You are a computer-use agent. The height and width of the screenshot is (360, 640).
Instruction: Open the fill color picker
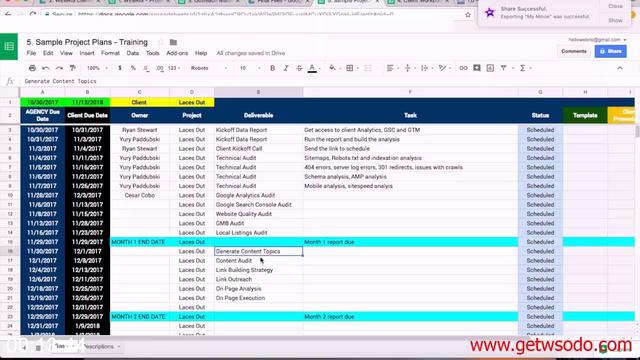[333, 68]
